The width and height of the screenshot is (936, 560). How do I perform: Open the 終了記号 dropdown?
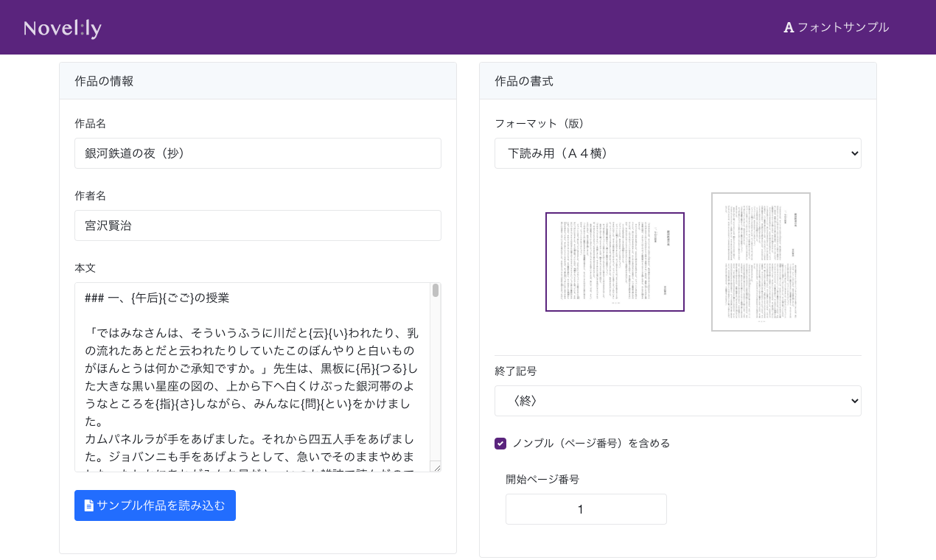pos(677,400)
